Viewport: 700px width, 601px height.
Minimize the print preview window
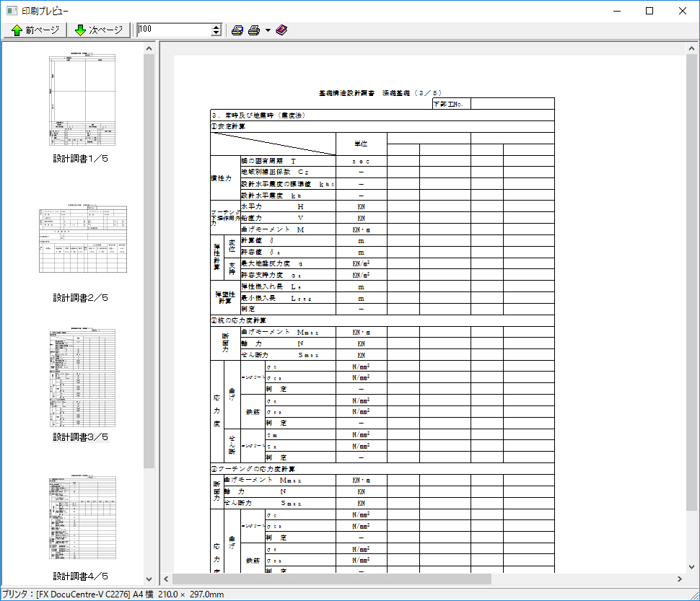point(617,11)
